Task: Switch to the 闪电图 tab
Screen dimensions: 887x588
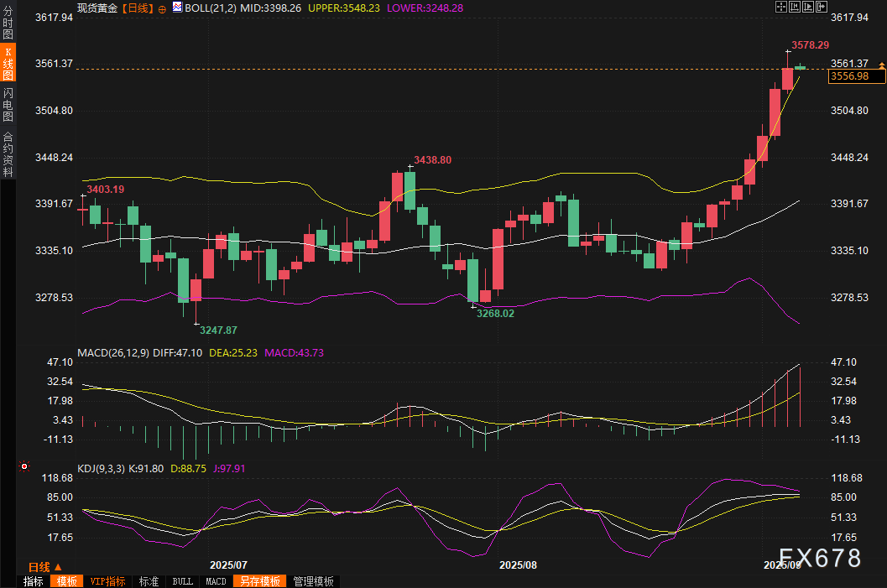Action: (8, 105)
